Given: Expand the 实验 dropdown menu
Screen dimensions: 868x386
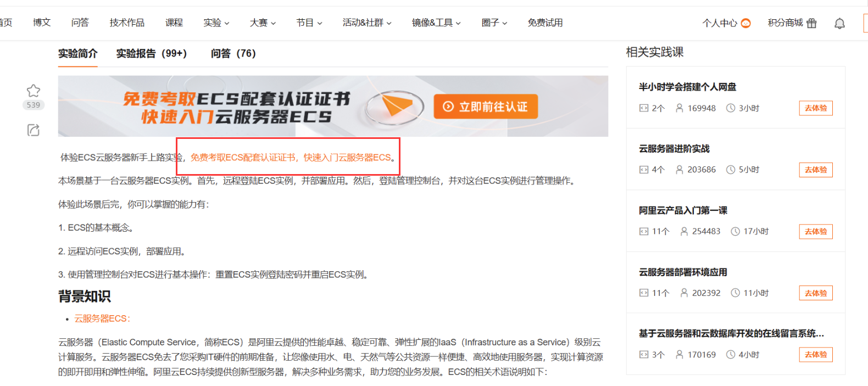Looking at the screenshot, I should tap(216, 23).
